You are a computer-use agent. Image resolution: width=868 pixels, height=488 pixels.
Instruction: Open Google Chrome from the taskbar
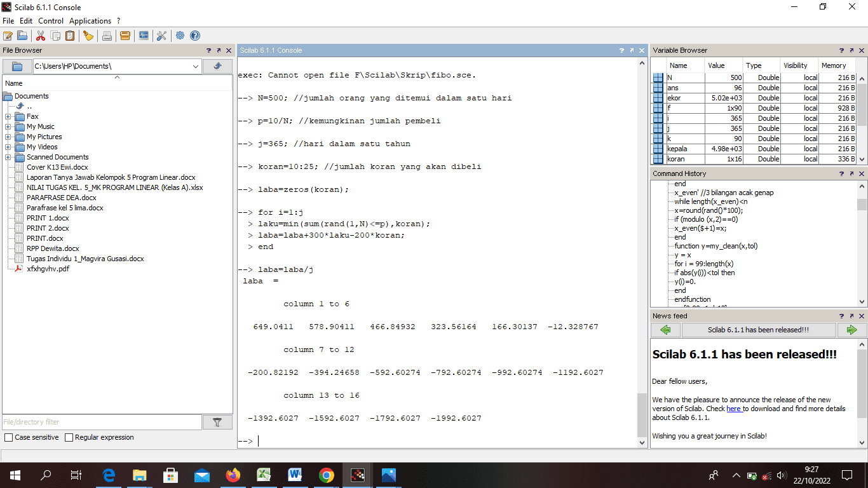pos(327,475)
